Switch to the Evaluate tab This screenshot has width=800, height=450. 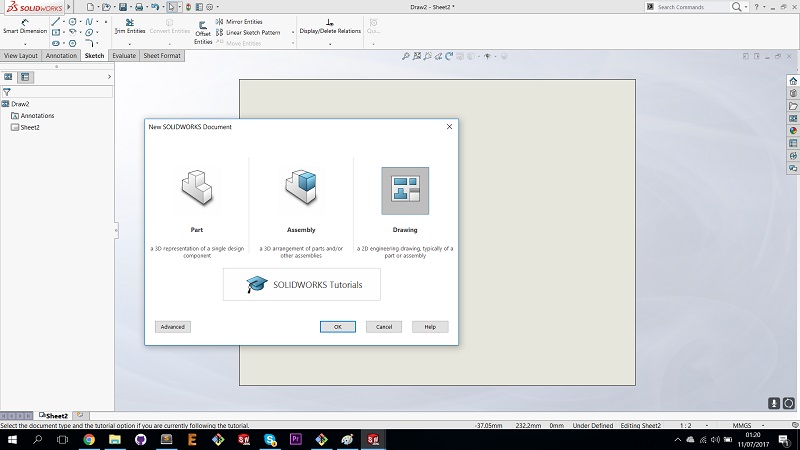(x=124, y=56)
